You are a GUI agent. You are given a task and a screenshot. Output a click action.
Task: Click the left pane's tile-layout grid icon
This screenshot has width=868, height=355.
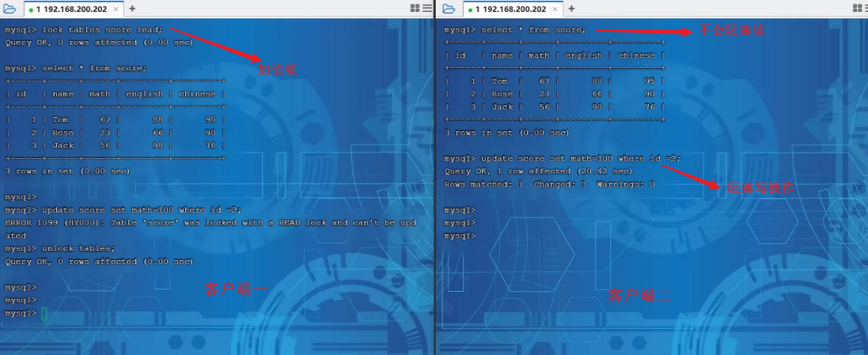point(415,8)
